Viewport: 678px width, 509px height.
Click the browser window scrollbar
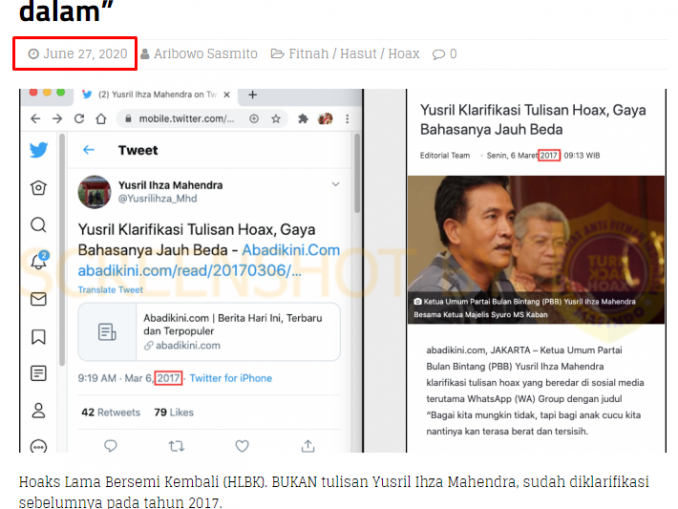357,173
